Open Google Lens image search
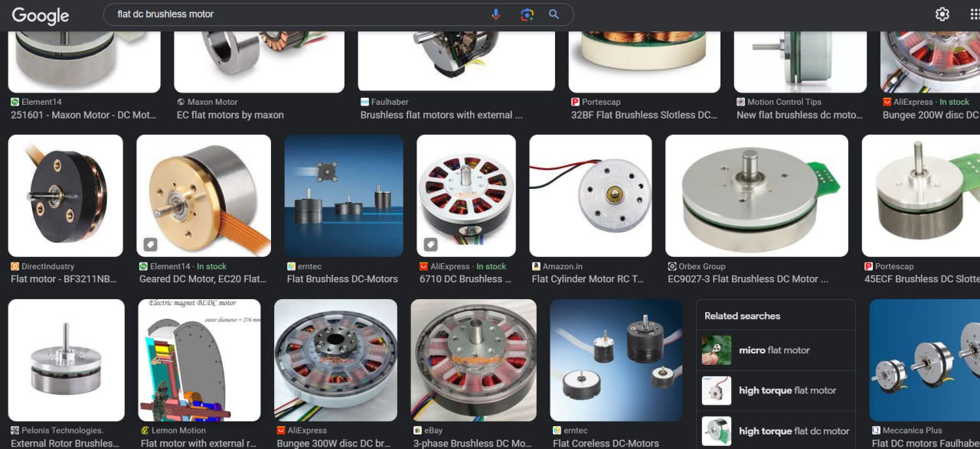The height and width of the screenshot is (449, 980). click(526, 15)
